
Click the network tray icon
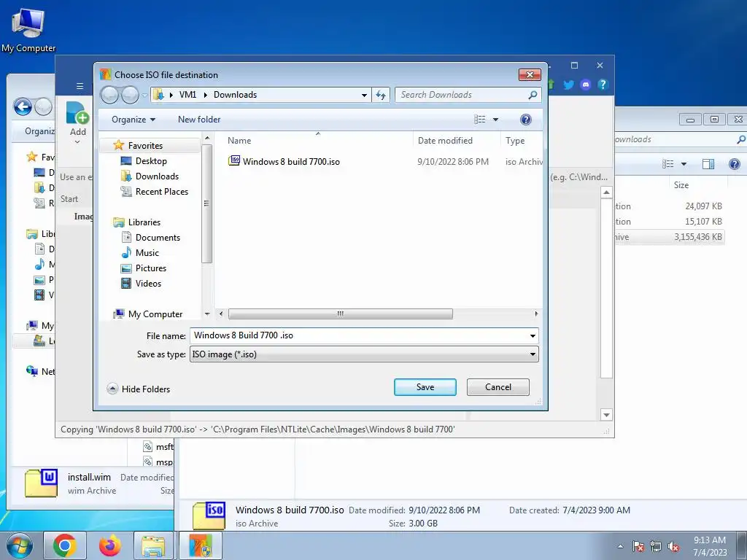coord(656,546)
